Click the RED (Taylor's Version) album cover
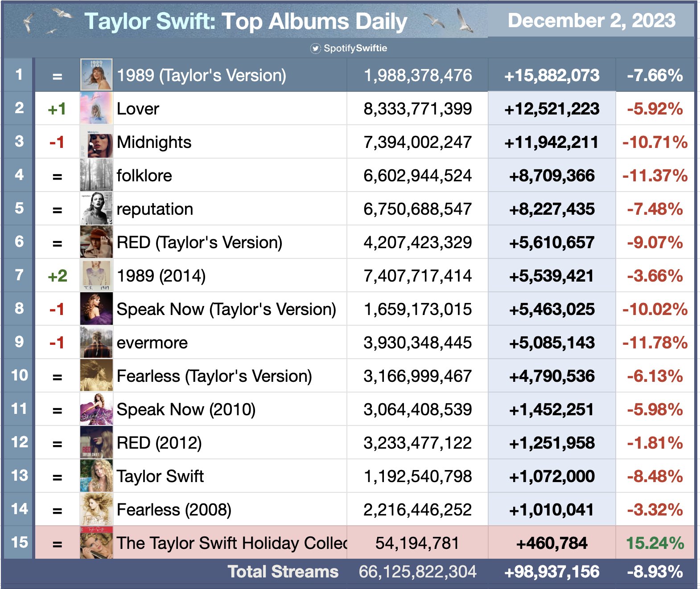The height and width of the screenshot is (589, 700). tap(96, 242)
